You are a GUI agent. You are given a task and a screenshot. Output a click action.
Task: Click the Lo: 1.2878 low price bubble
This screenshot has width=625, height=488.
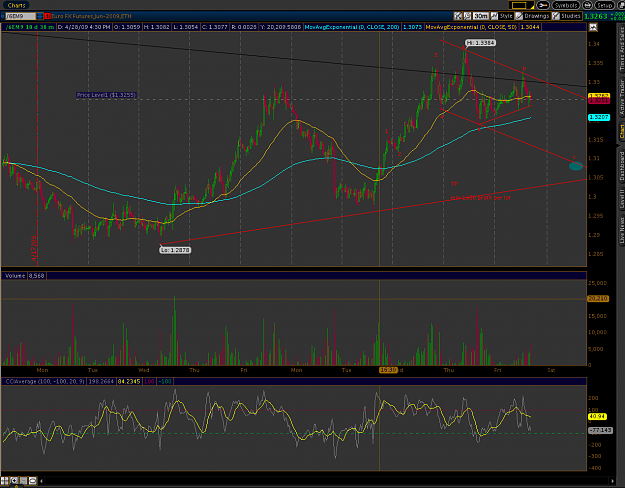[175, 250]
